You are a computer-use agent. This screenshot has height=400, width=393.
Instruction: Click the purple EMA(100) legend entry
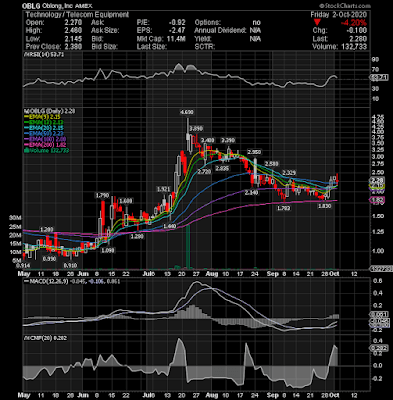click(45, 139)
